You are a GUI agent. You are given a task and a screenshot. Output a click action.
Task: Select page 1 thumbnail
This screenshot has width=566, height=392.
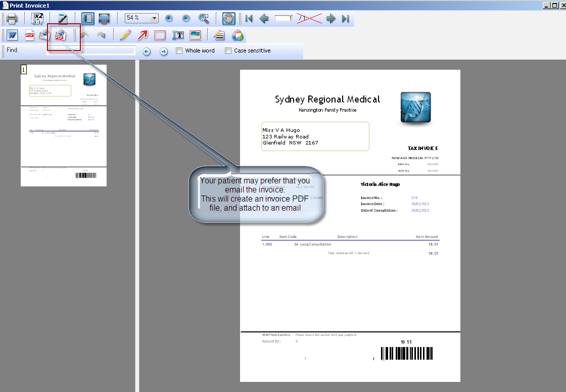64,125
